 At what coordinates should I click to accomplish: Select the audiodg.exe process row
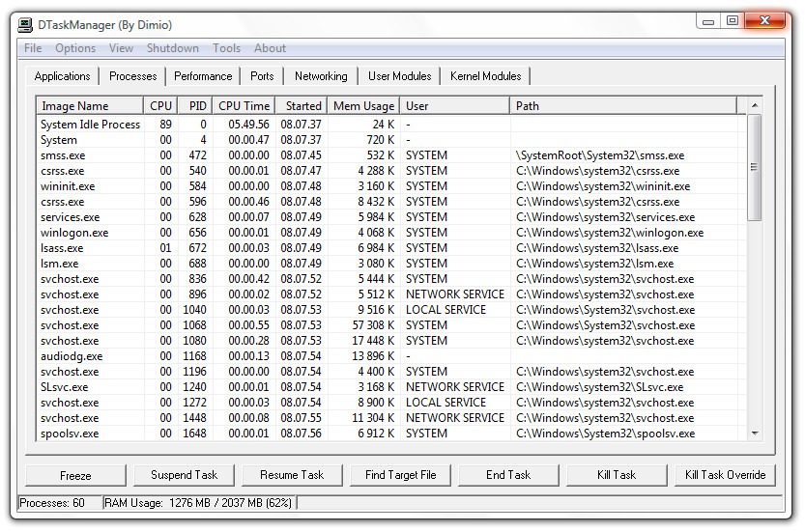72,356
